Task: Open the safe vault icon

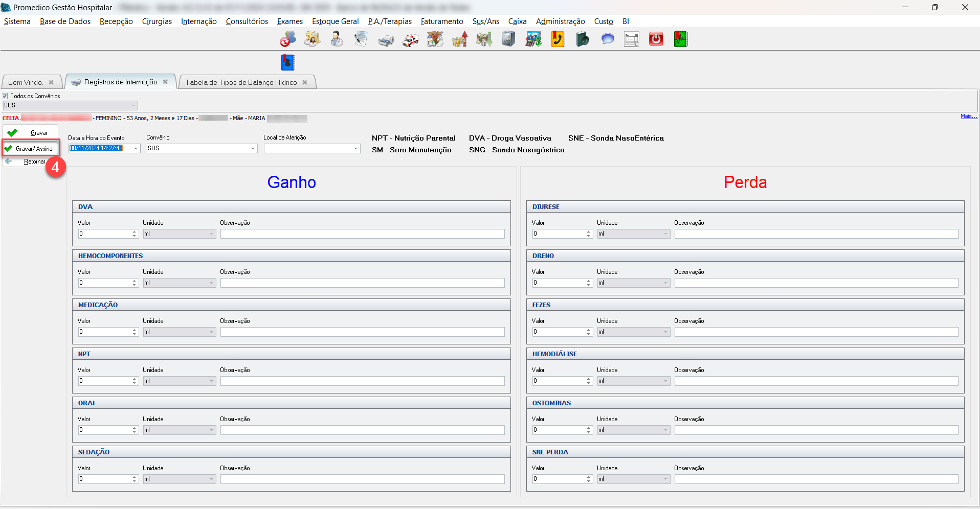Action: pyautogui.click(x=508, y=39)
